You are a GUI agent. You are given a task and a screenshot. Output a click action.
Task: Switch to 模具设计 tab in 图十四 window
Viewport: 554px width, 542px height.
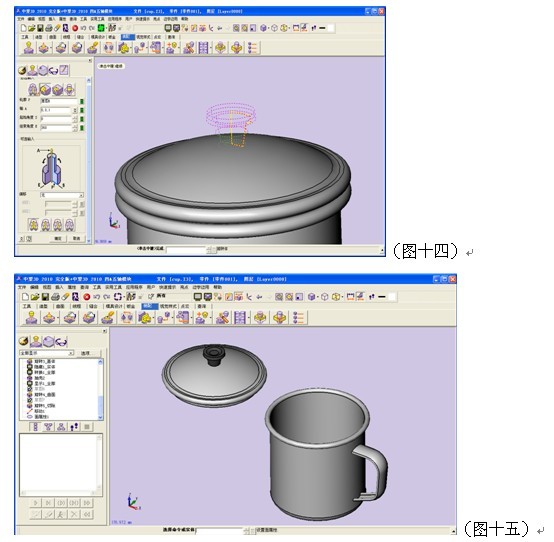98,37
